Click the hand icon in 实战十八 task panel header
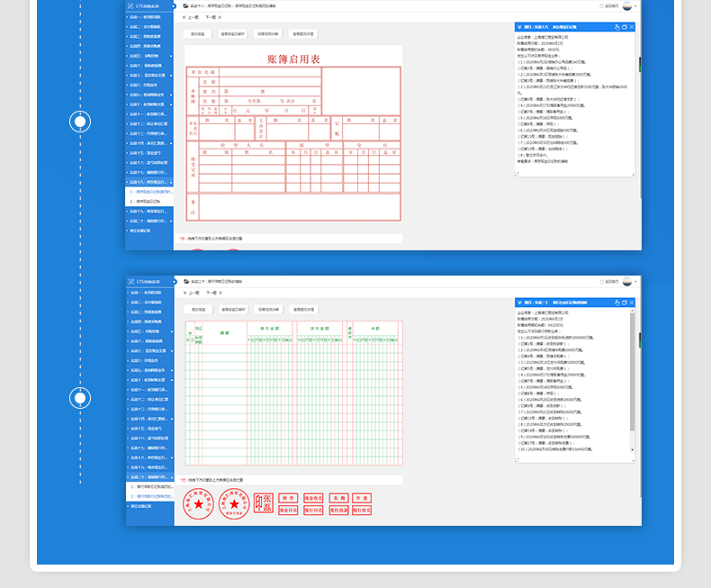 617,27
